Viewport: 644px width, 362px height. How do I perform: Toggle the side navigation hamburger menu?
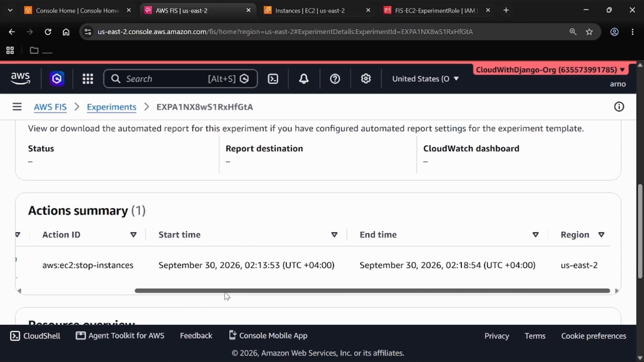click(x=17, y=107)
